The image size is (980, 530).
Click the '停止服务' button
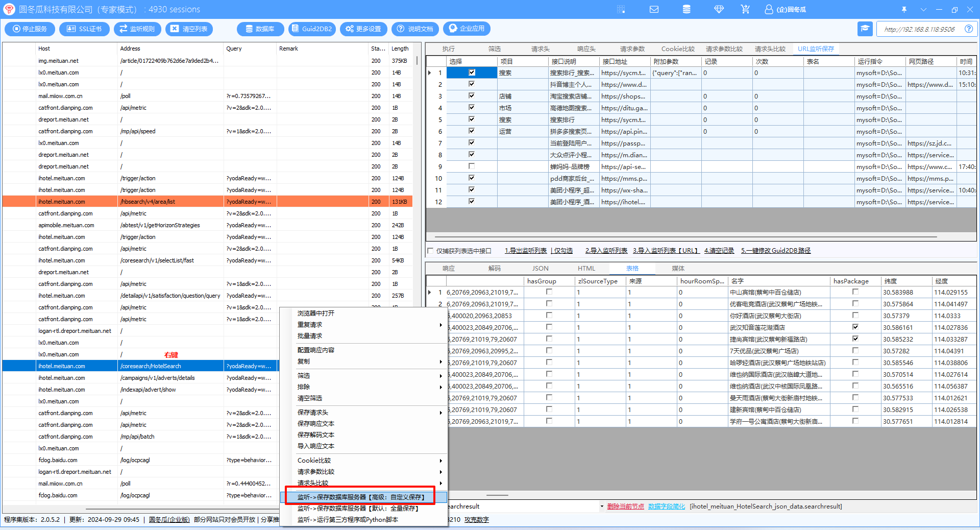click(30, 29)
